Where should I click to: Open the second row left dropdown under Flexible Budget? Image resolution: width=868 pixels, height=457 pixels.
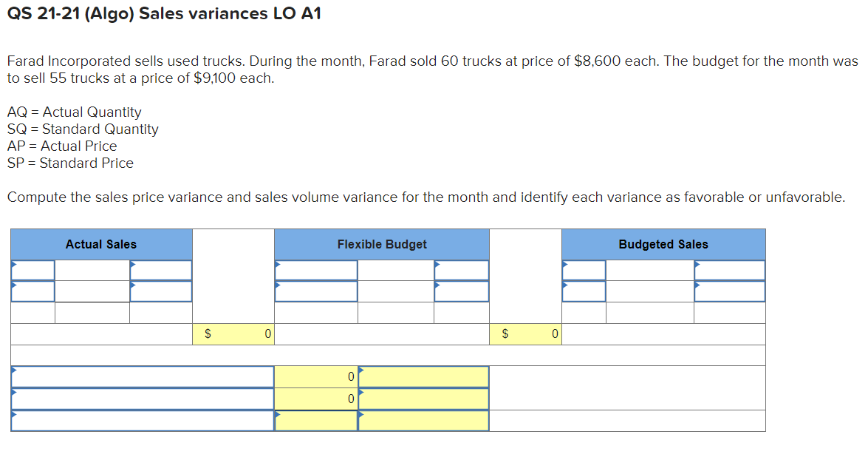(316, 291)
